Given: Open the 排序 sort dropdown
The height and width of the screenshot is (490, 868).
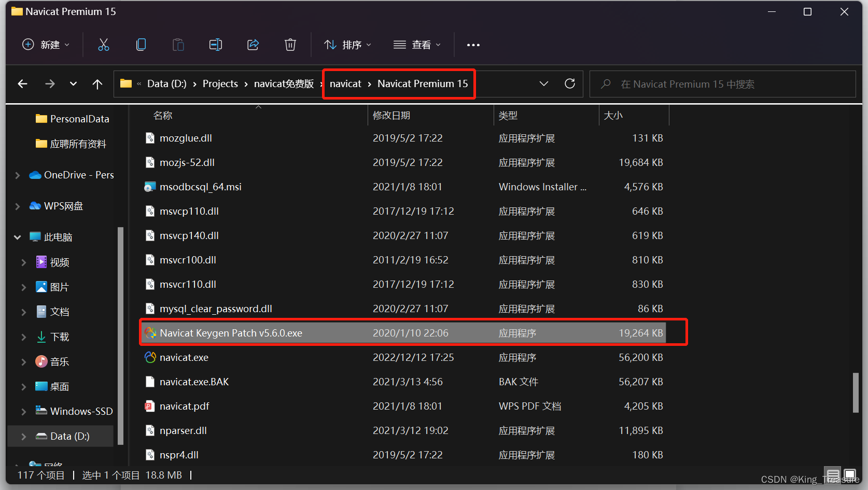Looking at the screenshot, I should [x=347, y=45].
